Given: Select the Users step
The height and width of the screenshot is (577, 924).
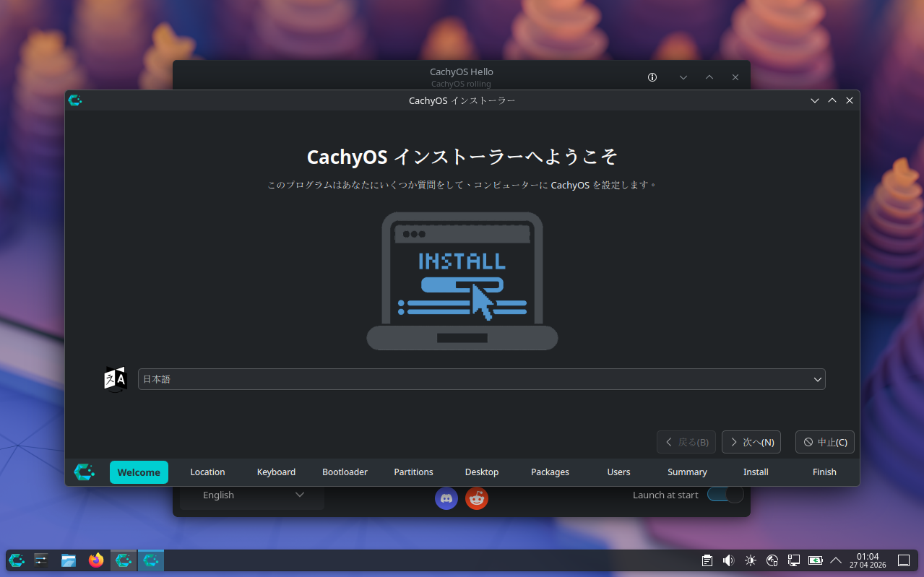Looking at the screenshot, I should click(618, 472).
